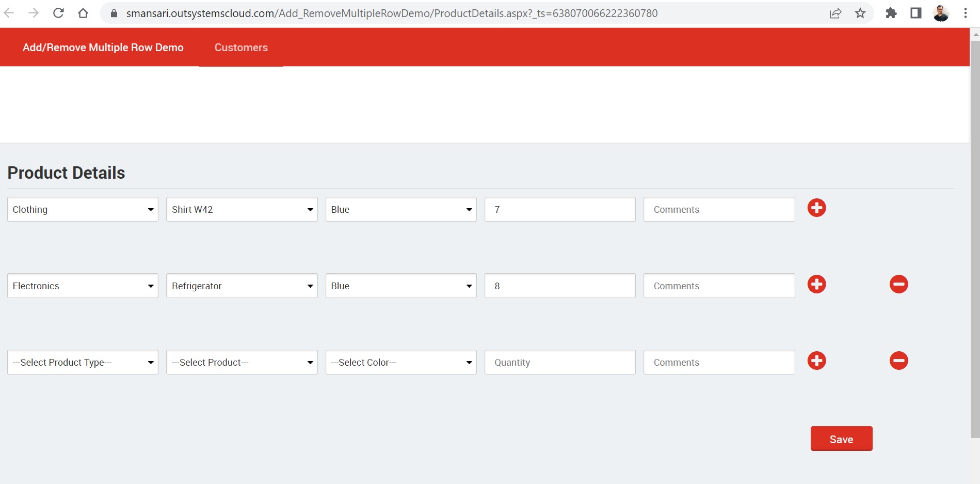
Task: Open the browser extensions menu
Action: click(891, 13)
